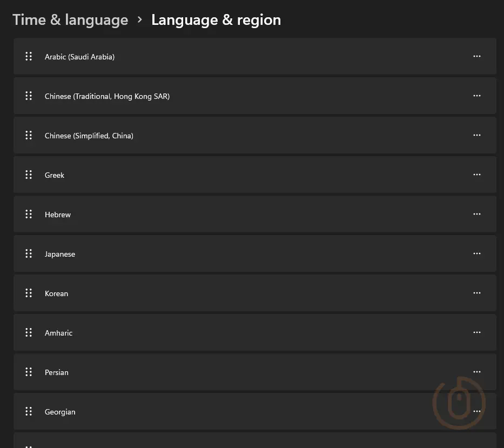Open the options menu for Japanese
Screen dimensions: 504x448
click(x=477, y=253)
